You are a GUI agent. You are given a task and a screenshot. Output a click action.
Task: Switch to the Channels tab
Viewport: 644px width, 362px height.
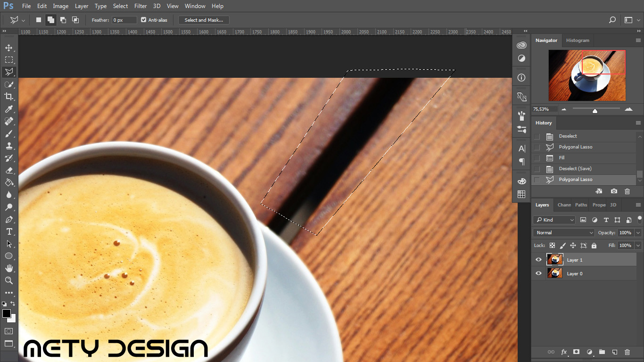coord(564,205)
